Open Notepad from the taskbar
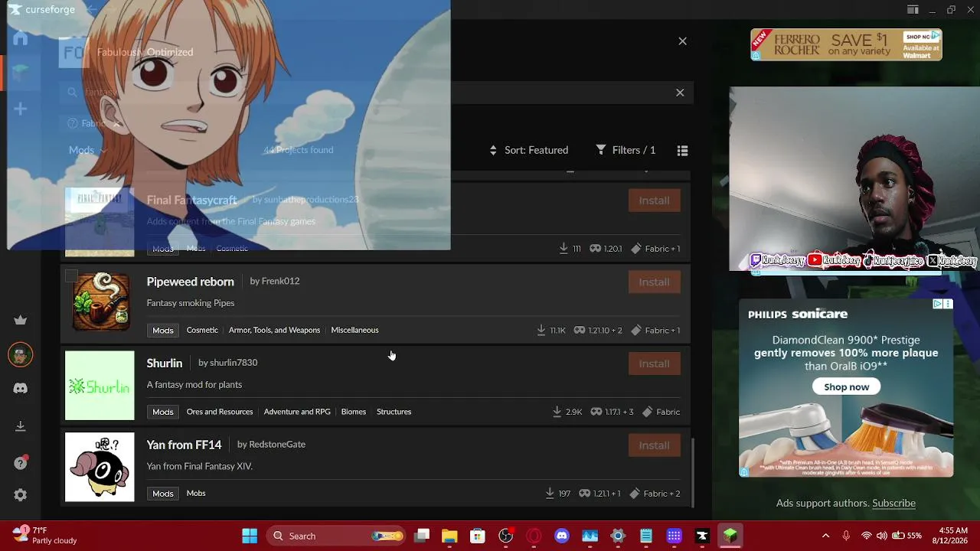Screen dimensions: 980x551 click(646, 536)
